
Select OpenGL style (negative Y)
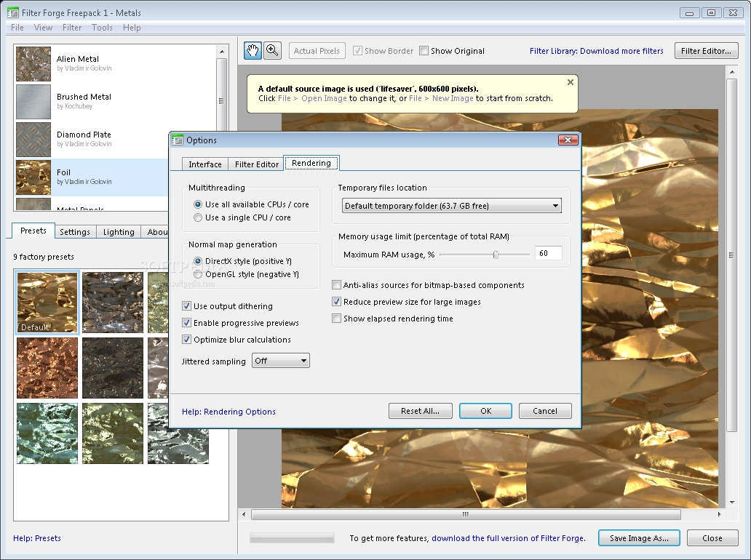(x=198, y=275)
